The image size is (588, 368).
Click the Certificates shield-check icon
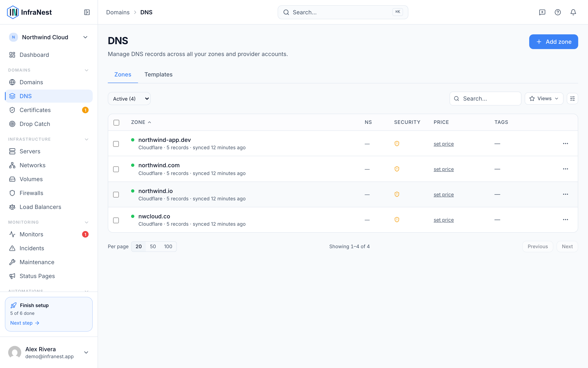pos(12,110)
